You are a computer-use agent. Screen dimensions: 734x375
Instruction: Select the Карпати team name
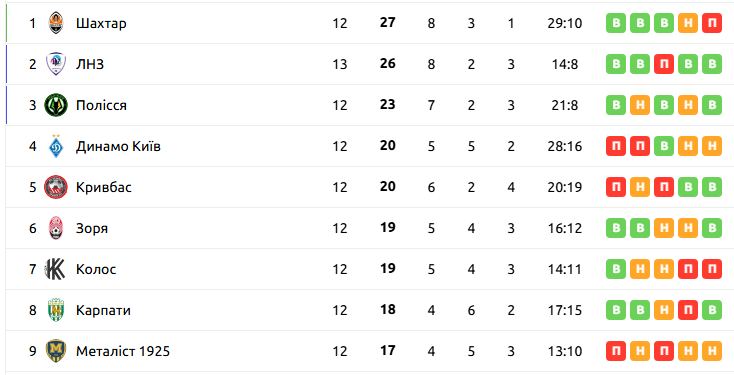(103, 310)
